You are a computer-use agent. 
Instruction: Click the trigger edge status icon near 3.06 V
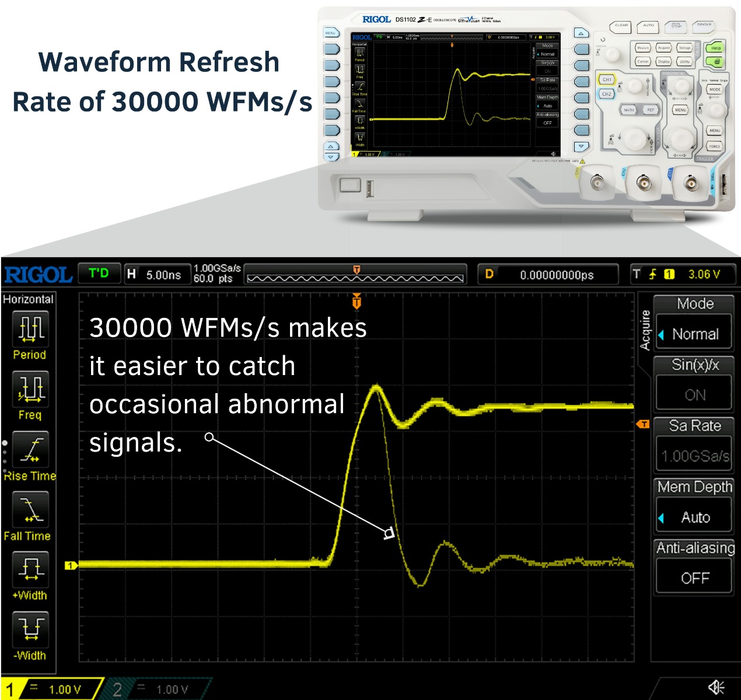[x=653, y=274]
